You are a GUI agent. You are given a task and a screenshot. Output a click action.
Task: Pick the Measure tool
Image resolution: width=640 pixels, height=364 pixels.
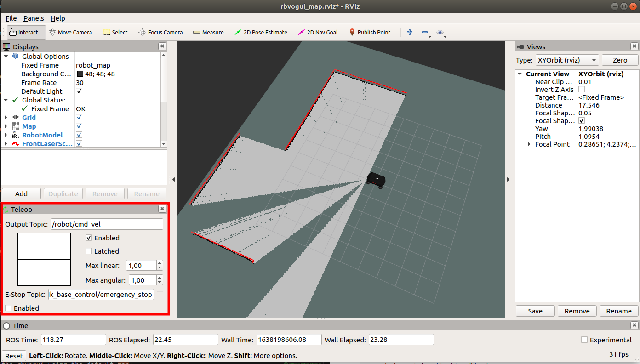(208, 32)
